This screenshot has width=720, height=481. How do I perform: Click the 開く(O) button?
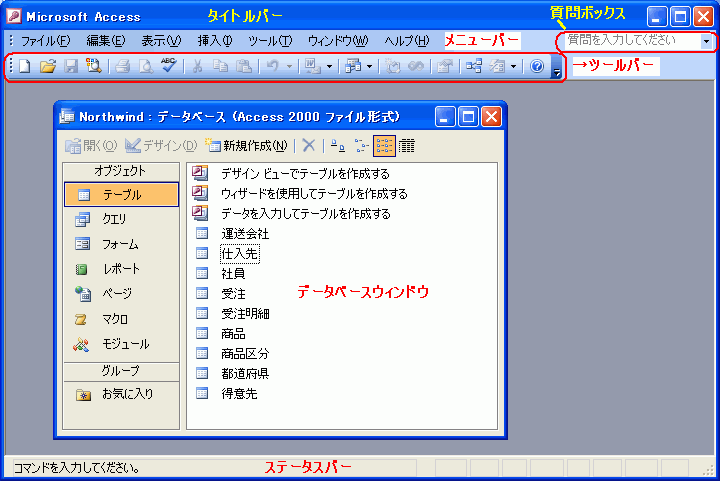point(91,146)
